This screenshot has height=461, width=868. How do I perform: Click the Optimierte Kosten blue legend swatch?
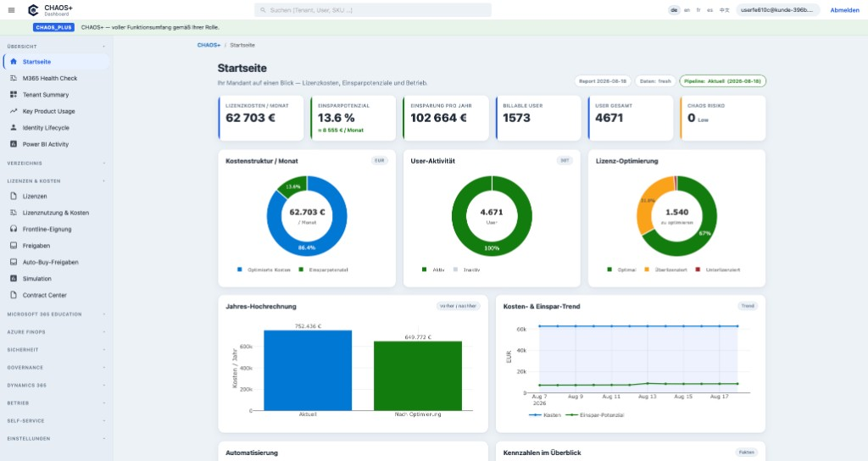[240, 269]
